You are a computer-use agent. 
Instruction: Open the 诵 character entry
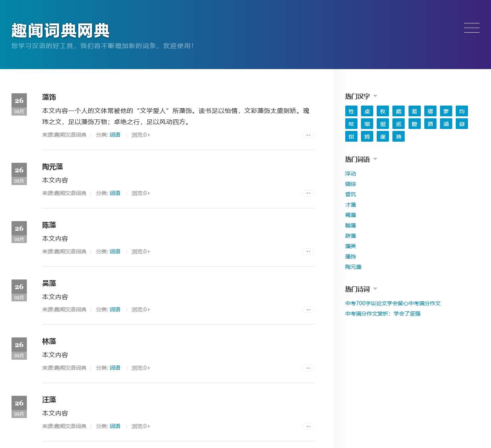pos(446,124)
